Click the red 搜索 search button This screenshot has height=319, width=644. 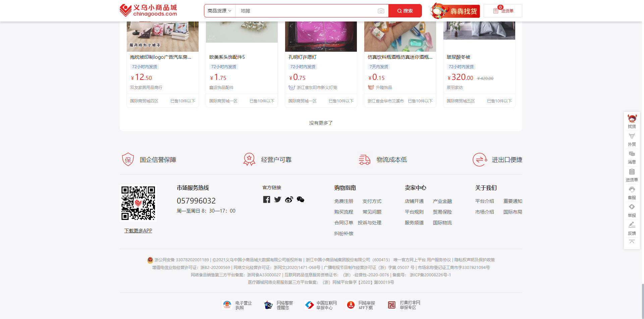(405, 11)
